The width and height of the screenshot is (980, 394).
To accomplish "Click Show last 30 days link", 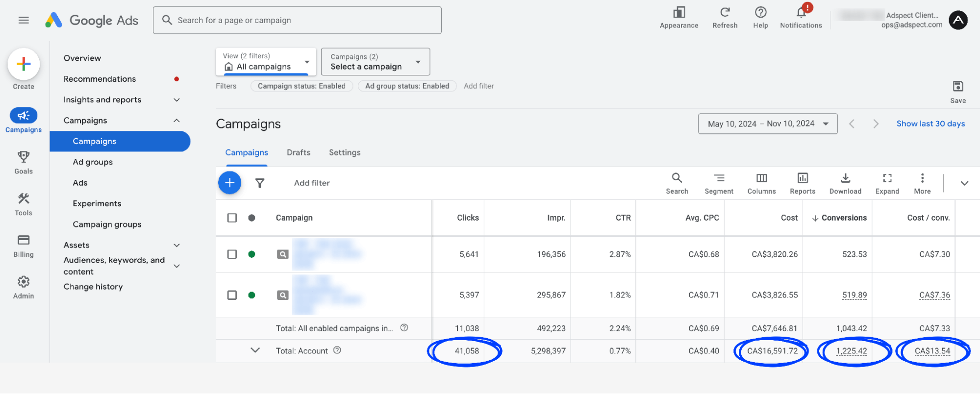I will pyautogui.click(x=930, y=124).
